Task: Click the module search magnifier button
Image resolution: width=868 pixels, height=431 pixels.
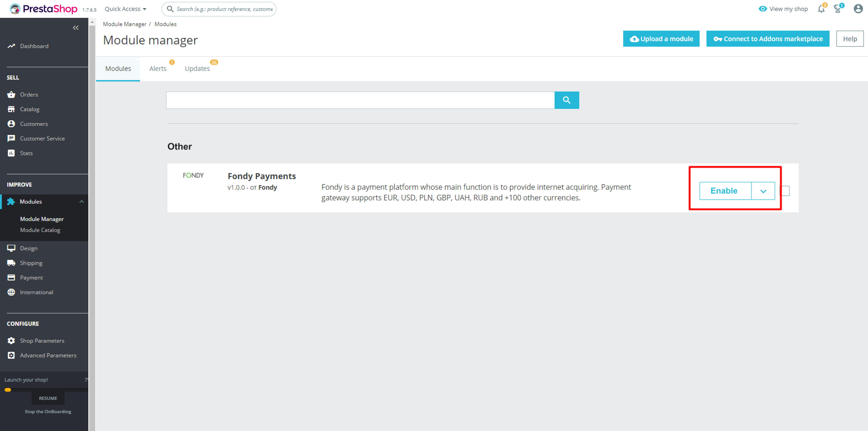Action: coord(566,100)
